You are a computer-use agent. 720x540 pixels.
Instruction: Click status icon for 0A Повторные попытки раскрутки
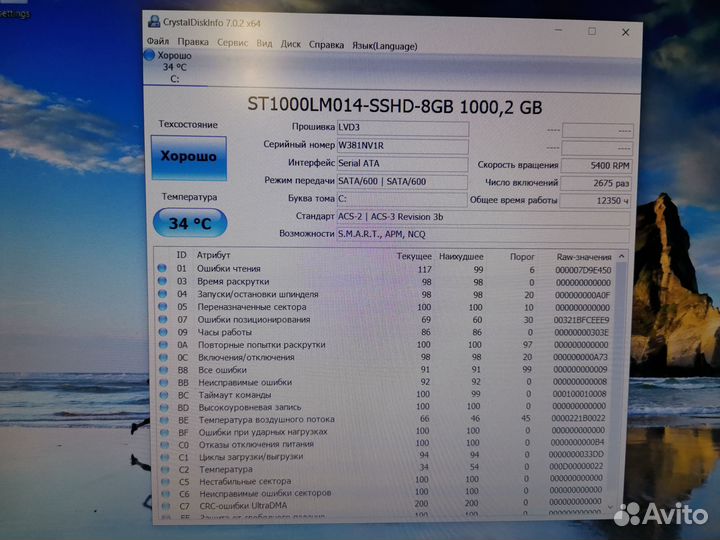163,344
